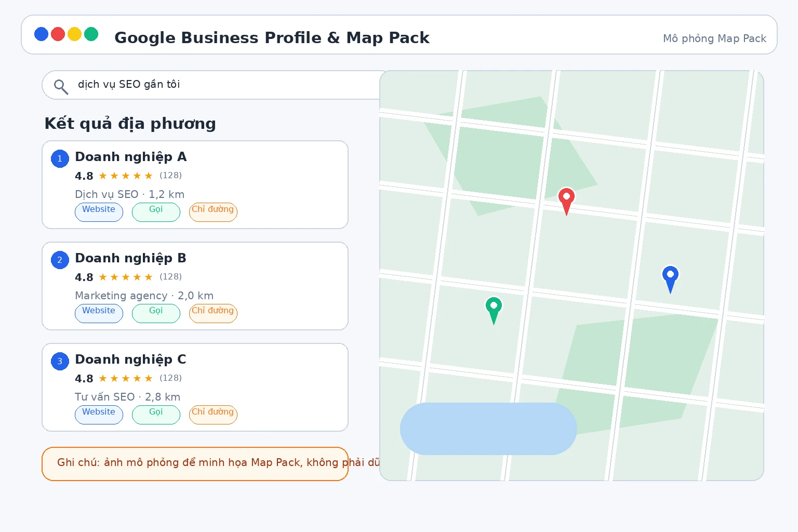Image resolution: width=798 pixels, height=532 pixels.
Task: Open Website for Doanh nghiệp C
Action: click(99, 415)
